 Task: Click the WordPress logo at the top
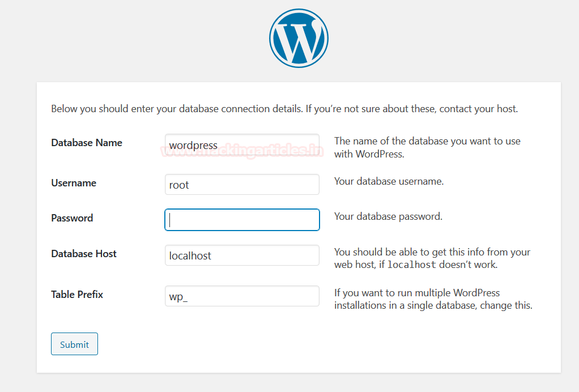point(299,38)
